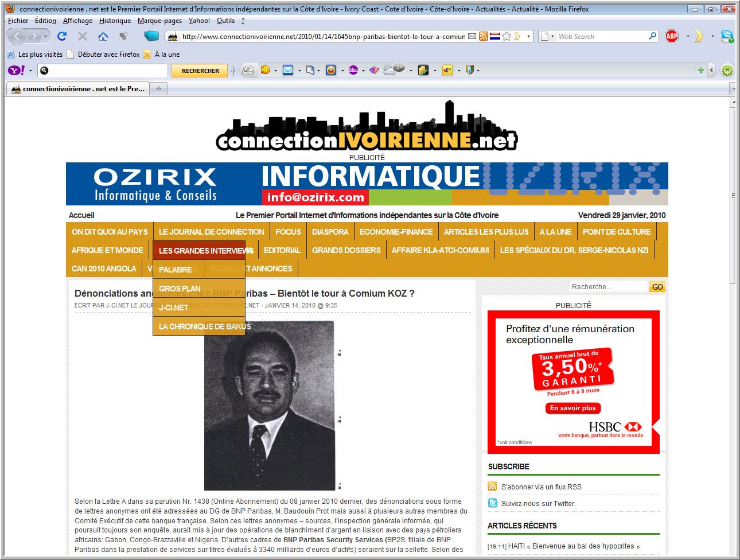Click the DIASPORA nav item
The width and height of the screenshot is (740, 560).
330,232
